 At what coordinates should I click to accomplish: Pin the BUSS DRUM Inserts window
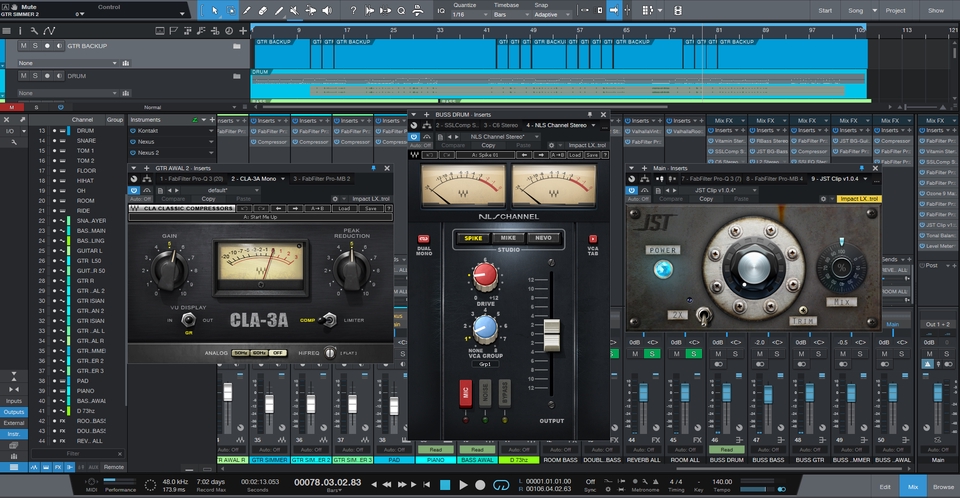590,115
